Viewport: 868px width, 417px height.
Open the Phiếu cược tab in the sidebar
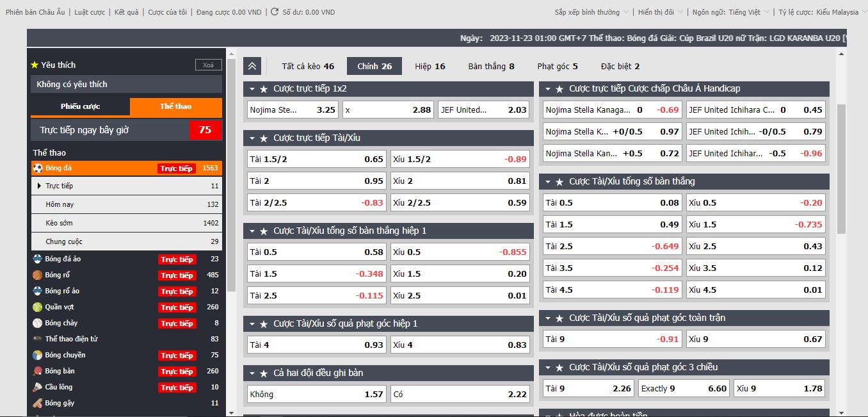click(80, 107)
